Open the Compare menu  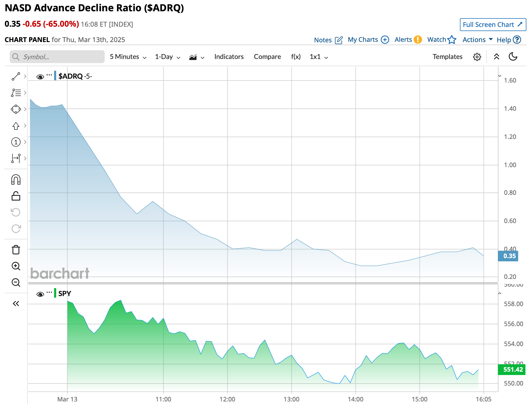tap(267, 57)
